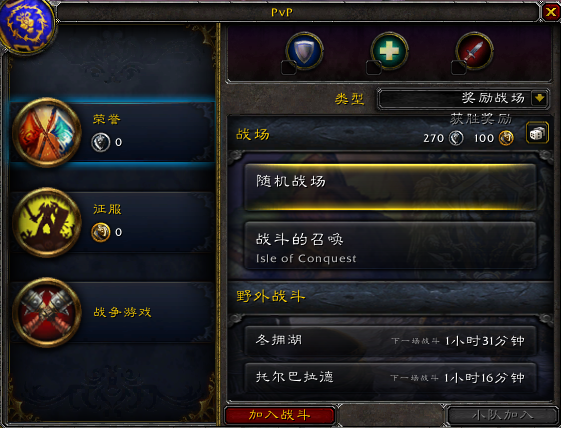Click the faction crest at top left
The height and width of the screenshot is (428, 561).
click(x=27, y=25)
